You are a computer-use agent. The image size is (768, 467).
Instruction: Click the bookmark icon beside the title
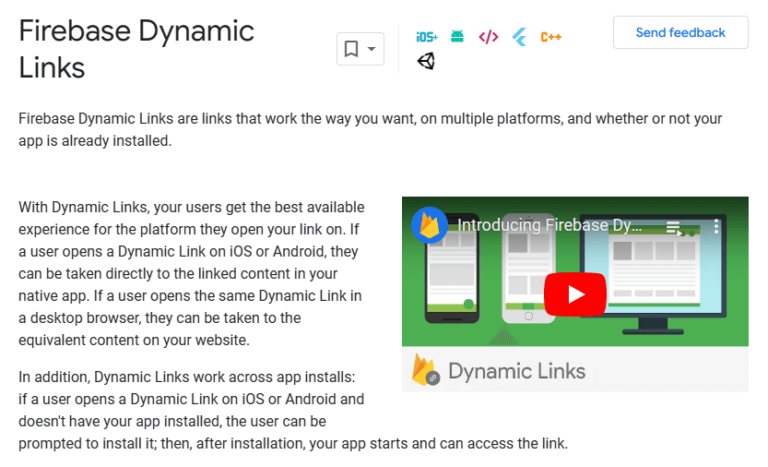[x=351, y=48]
